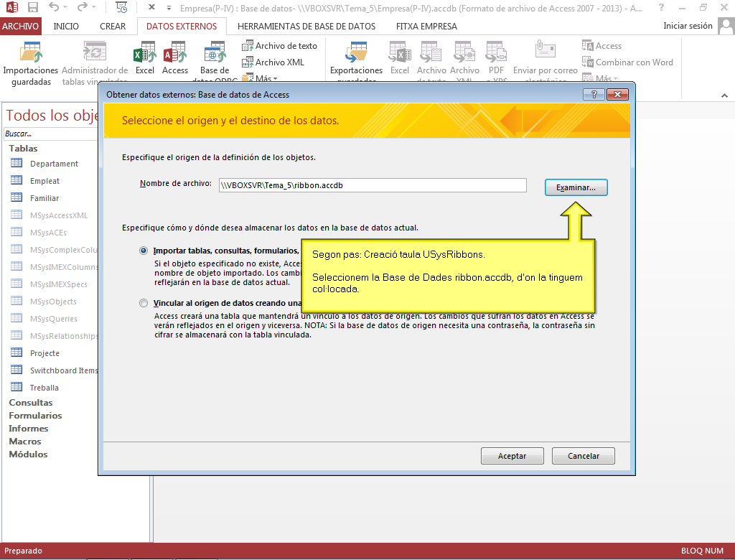The image size is (735, 560).
Task: Click Iniciar sesión link
Action: (x=688, y=26)
